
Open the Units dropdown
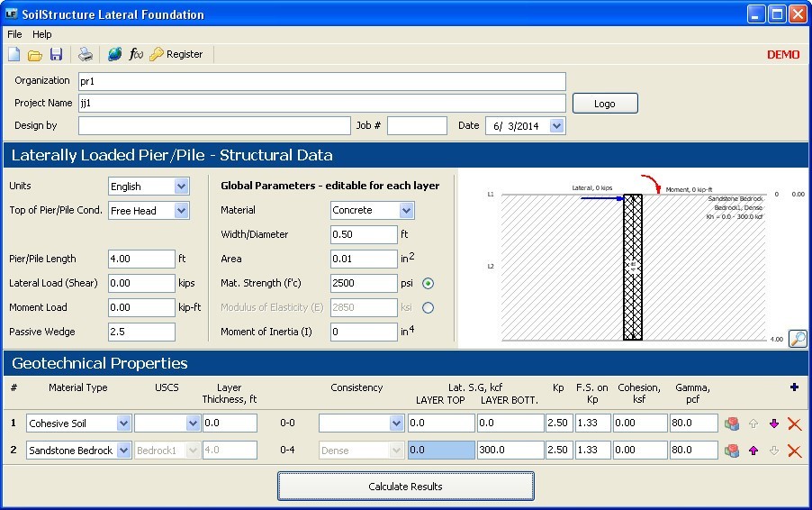click(x=181, y=186)
